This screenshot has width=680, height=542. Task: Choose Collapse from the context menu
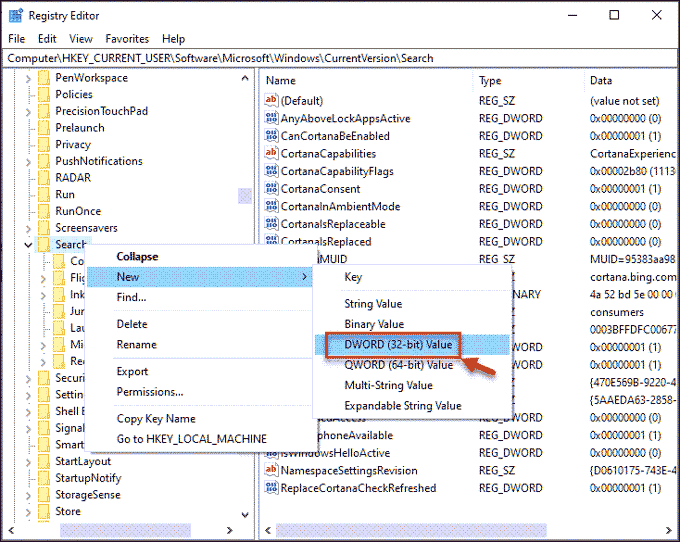(x=199, y=256)
